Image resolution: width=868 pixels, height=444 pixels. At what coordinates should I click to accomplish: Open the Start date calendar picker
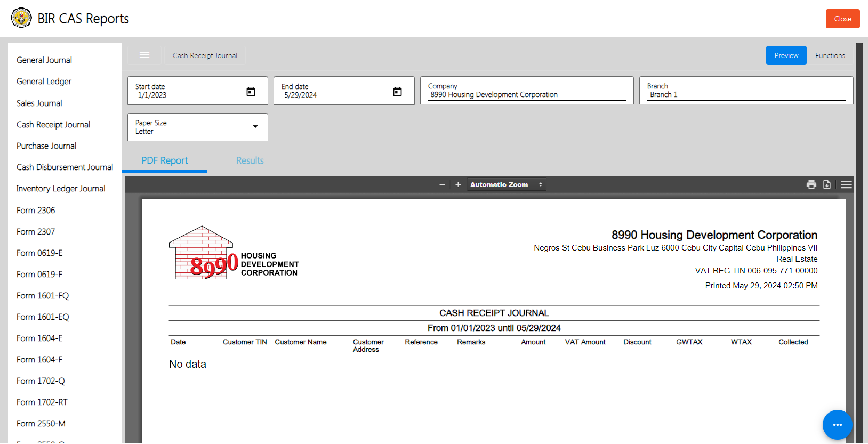(x=251, y=92)
